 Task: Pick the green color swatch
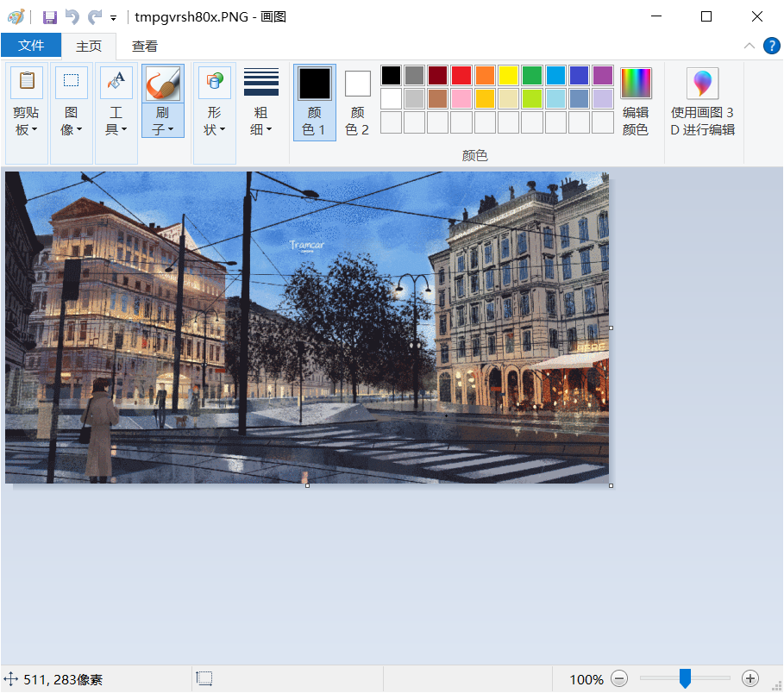click(x=532, y=76)
